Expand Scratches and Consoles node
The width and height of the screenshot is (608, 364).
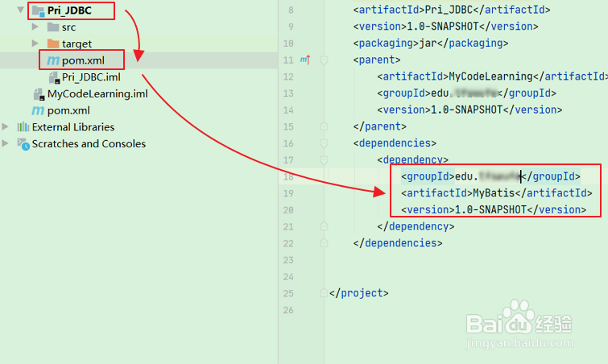[5, 143]
